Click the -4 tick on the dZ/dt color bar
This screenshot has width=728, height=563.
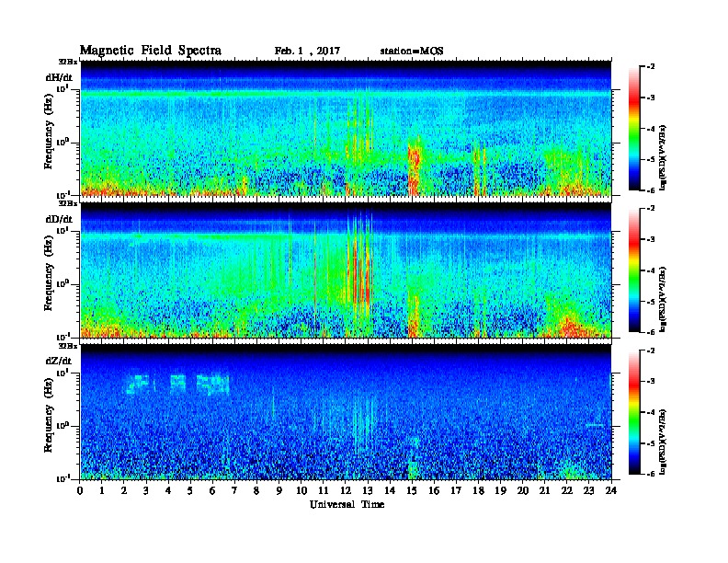click(x=651, y=412)
